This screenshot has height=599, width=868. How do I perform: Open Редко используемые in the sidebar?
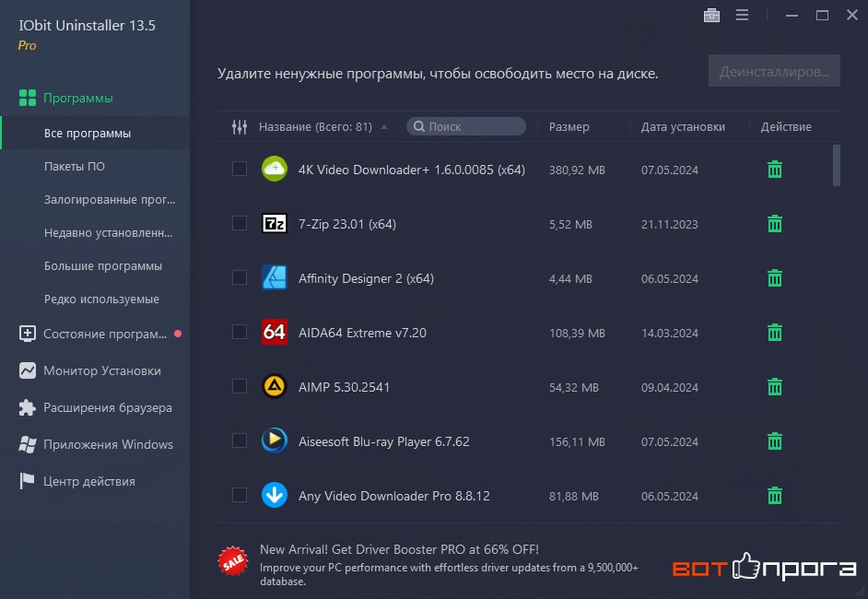coord(101,299)
